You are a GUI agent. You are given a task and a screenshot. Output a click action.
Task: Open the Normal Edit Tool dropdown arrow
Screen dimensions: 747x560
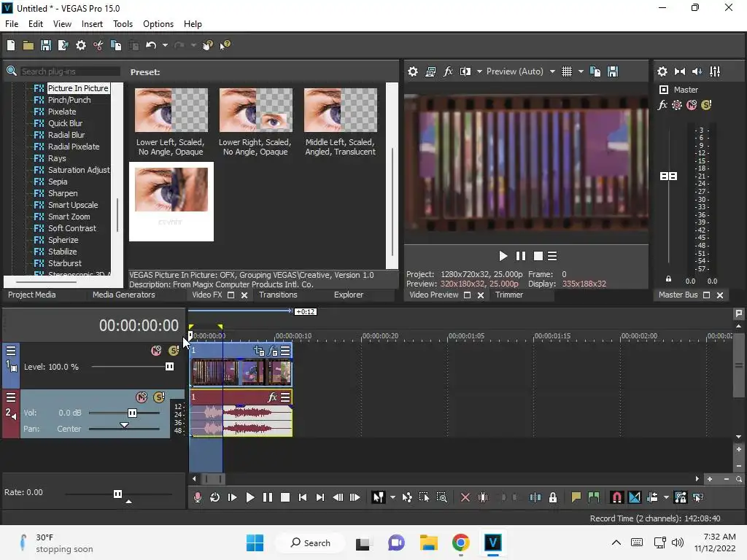click(392, 497)
